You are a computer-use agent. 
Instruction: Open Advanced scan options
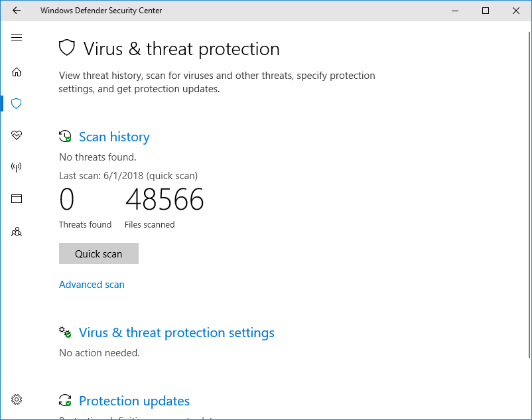92,284
